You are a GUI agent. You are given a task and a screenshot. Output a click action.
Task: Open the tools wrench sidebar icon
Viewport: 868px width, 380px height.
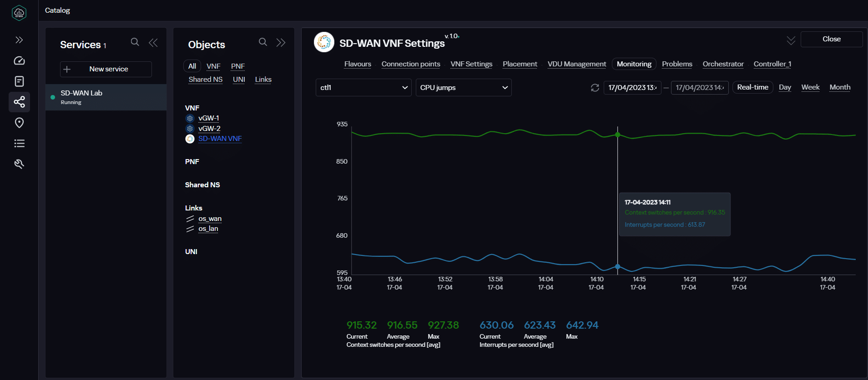pyautogui.click(x=19, y=164)
